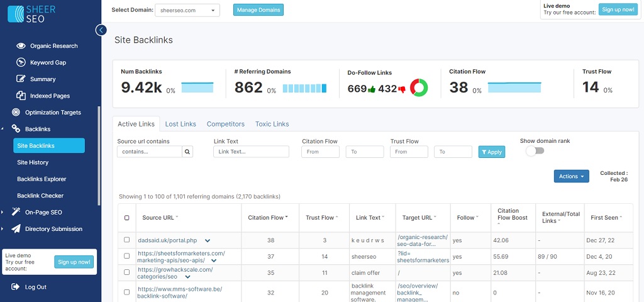Click the Num Backlinks trend chart
This screenshot has width=644, height=302.
(x=197, y=87)
